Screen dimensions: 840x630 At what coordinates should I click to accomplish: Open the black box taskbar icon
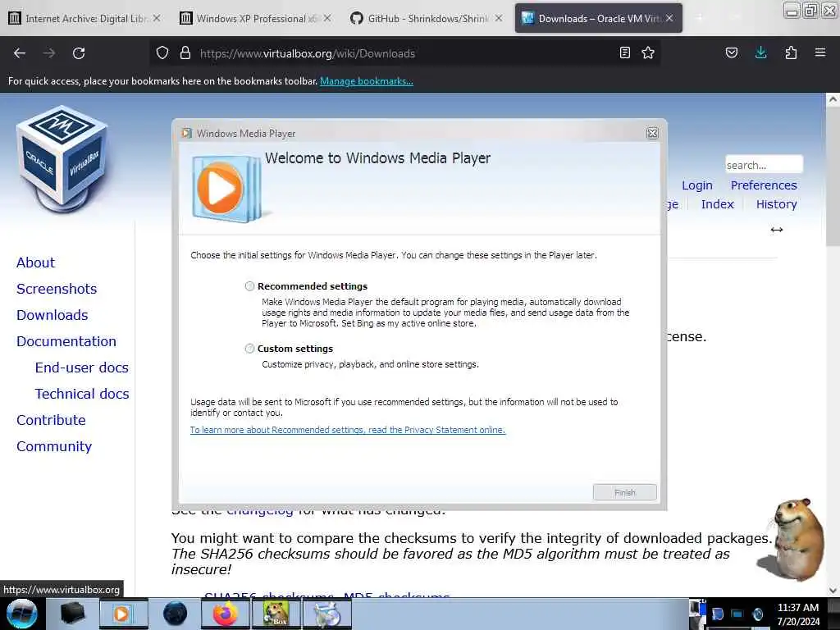point(72,614)
